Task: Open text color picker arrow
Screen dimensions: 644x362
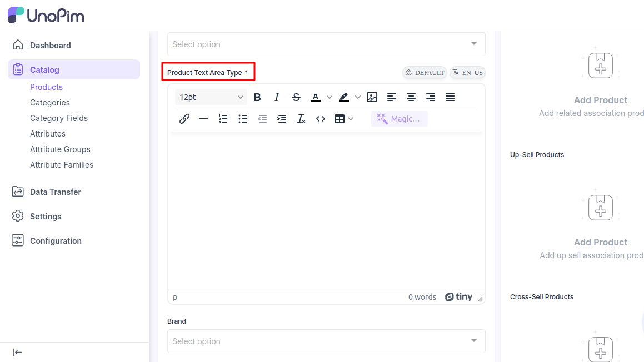Action: click(x=330, y=97)
